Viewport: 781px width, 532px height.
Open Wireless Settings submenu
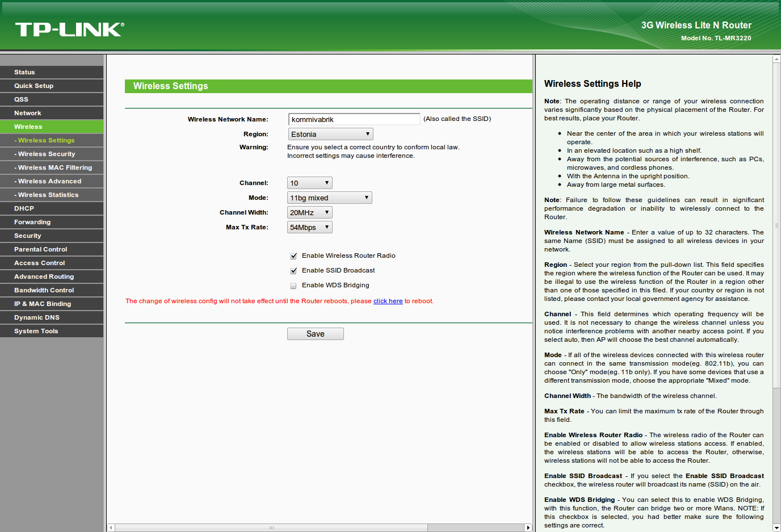tap(52, 140)
